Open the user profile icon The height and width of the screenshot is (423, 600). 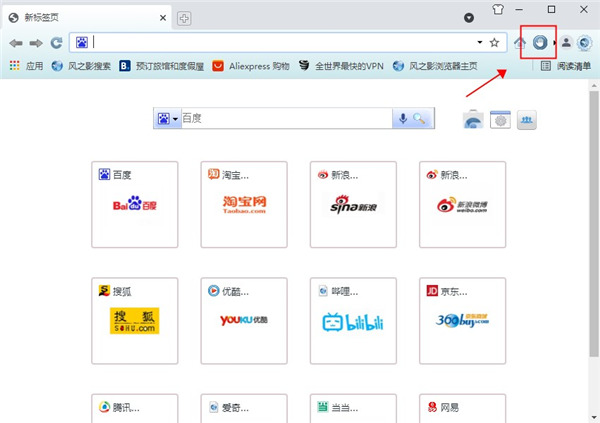(x=566, y=43)
